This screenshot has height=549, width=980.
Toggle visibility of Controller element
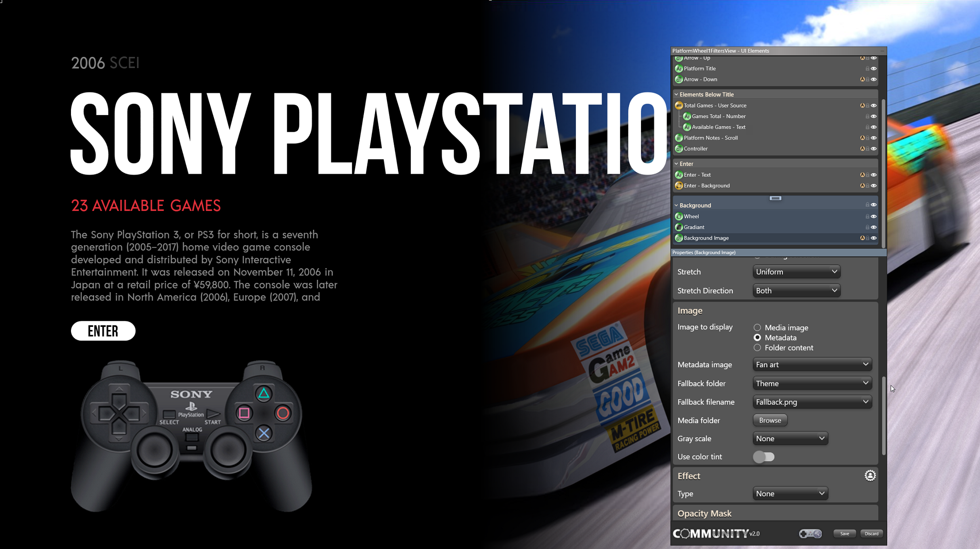click(874, 149)
